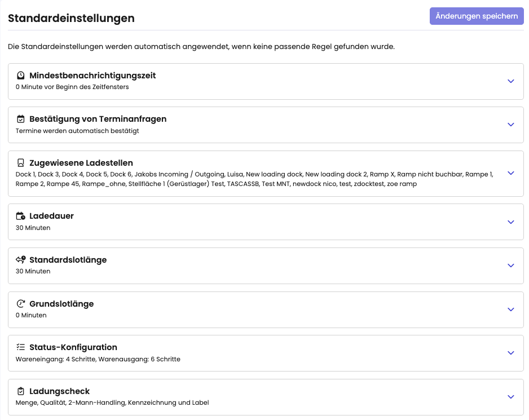Click the arrows icon beside Standardslotlänge
The image size is (529, 420).
tap(21, 260)
